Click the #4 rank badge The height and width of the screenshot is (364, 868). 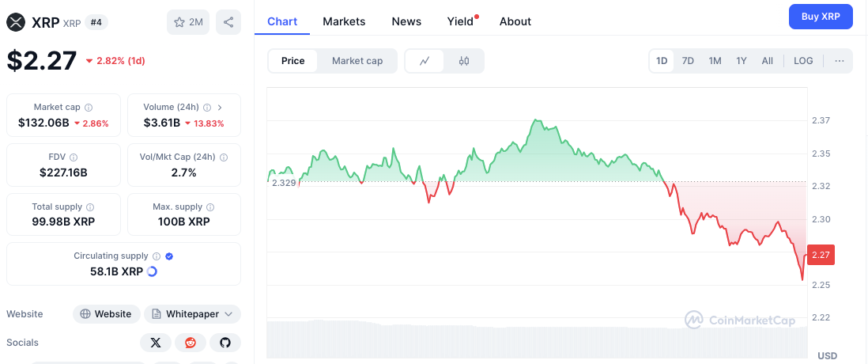coord(96,22)
